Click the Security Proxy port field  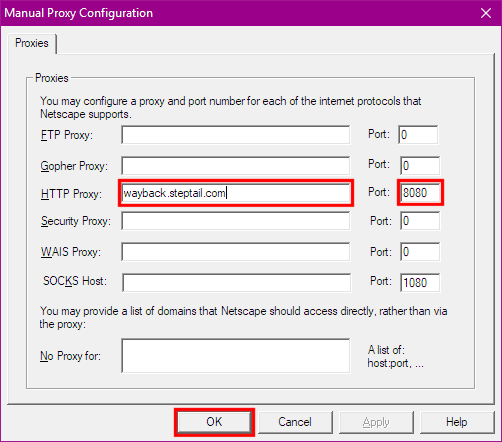tap(420, 221)
